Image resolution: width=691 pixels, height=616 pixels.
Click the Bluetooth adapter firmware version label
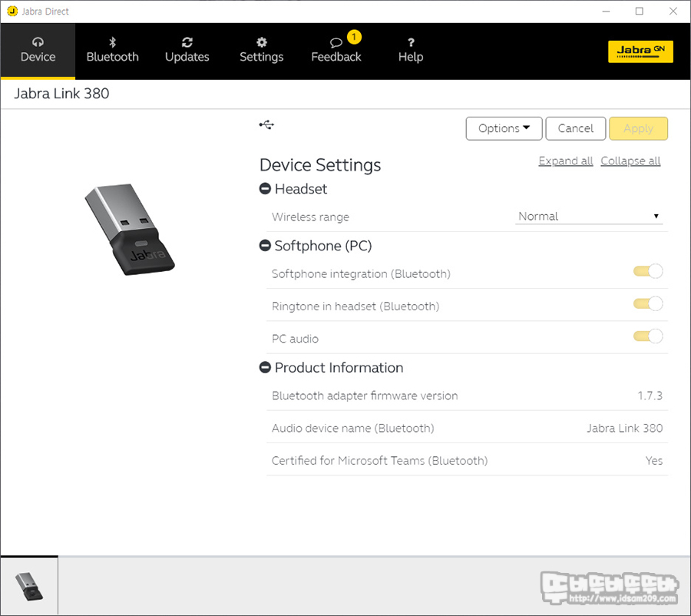click(x=365, y=396)
